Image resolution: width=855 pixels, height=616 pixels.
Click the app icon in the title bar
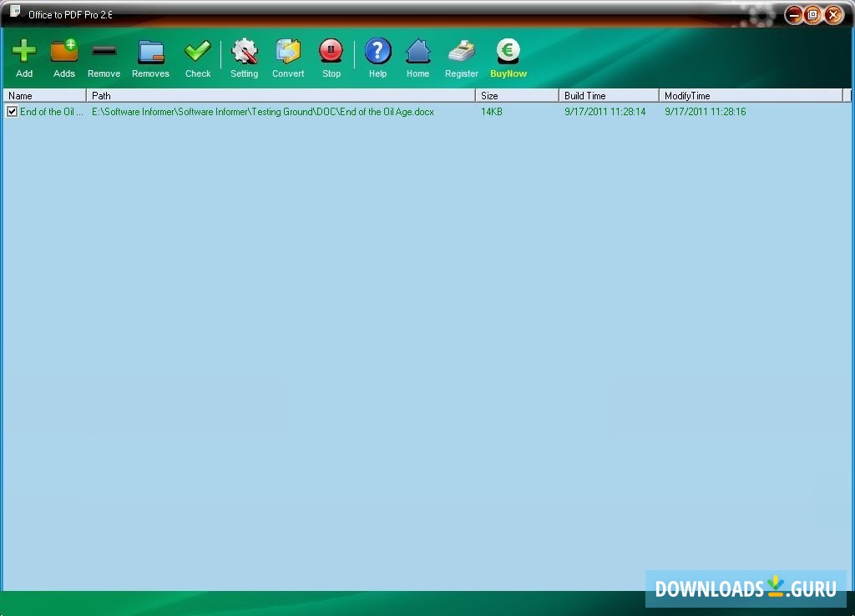tap(15, 12)
